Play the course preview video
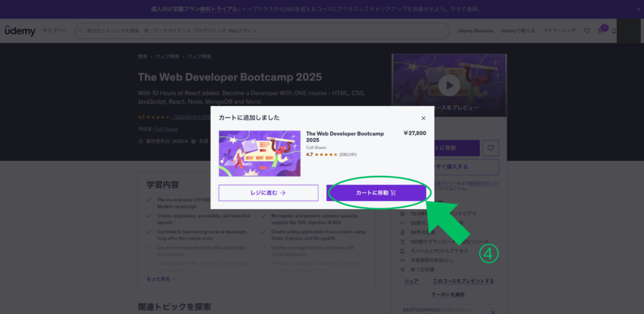The width and height of the screenshot is (644, 314). (449, 85)
